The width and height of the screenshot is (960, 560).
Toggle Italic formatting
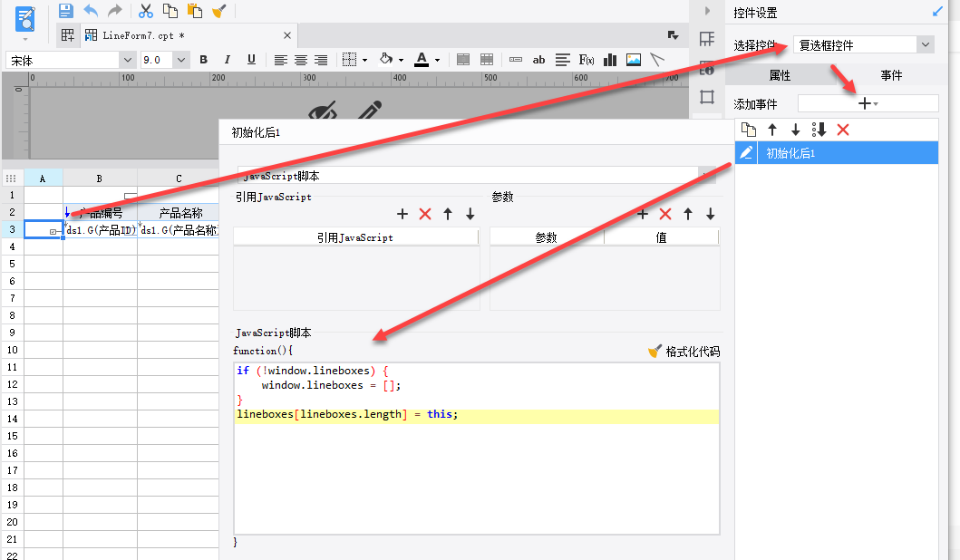[x=228, y=60]
